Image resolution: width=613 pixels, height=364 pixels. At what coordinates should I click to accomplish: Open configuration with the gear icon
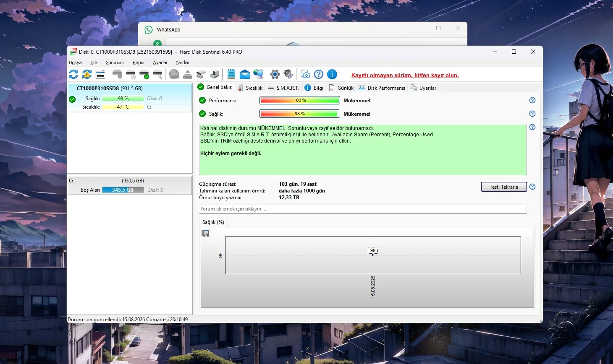pyautogui.click(x=275, y=74)
